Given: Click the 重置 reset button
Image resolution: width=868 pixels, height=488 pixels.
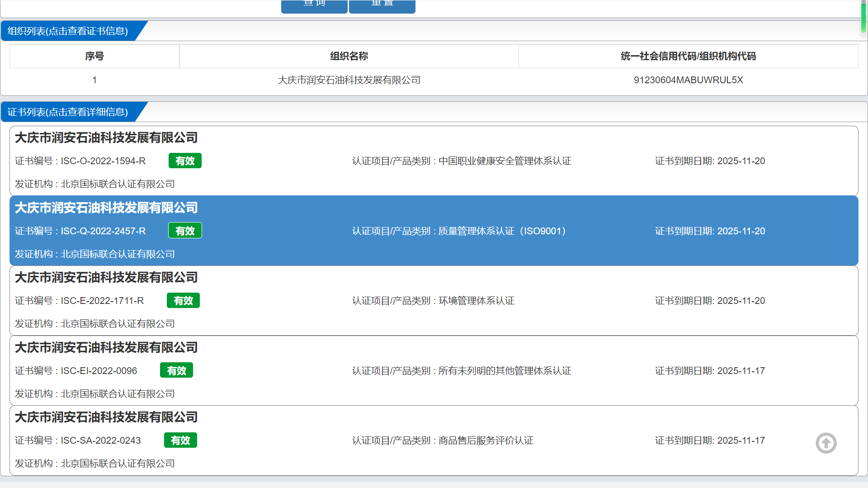Looking at the screenshot, I should click(x=382, y=5).
